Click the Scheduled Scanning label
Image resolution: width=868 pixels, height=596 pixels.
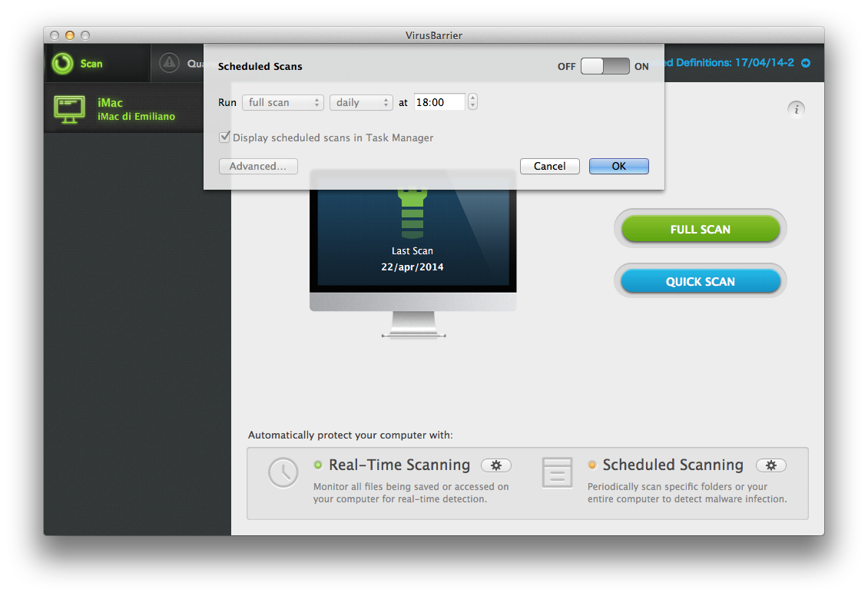click(673, 465)
